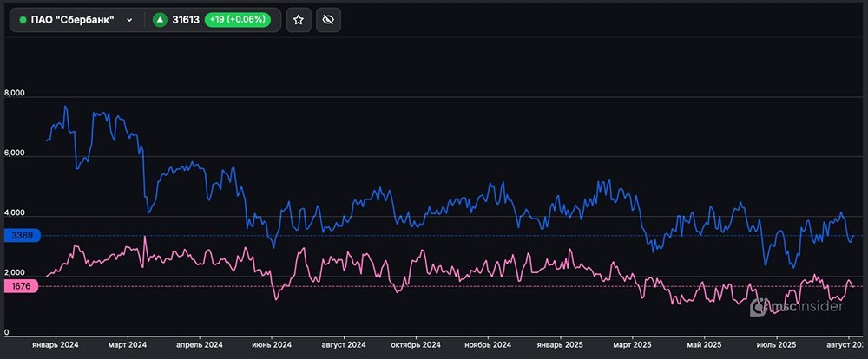Click the октябрь 2024 axis label

click(x=416, y=344)
